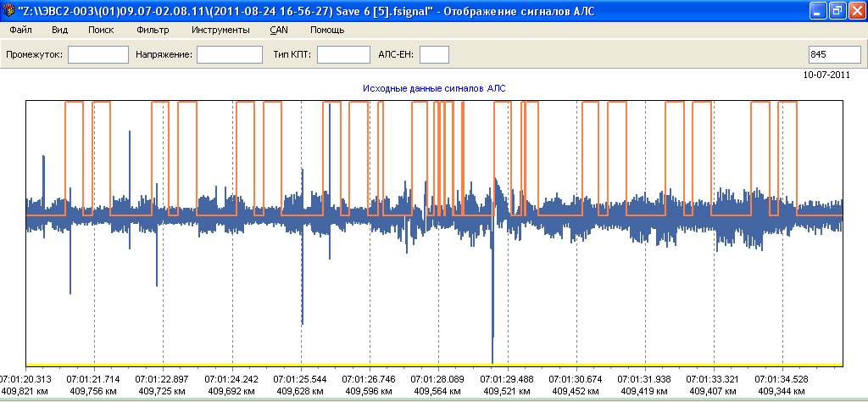
Task: Open the CAN menu
Action: coord(279,30)
